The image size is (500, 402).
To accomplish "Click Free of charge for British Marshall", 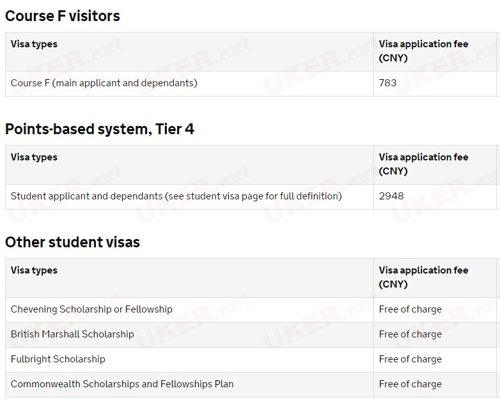I will 410,334.
